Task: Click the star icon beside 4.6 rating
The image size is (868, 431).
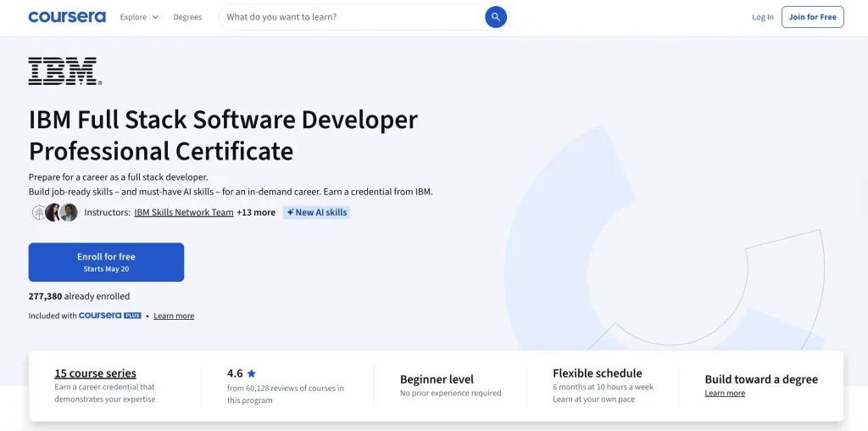Action: tap(251, 373)
